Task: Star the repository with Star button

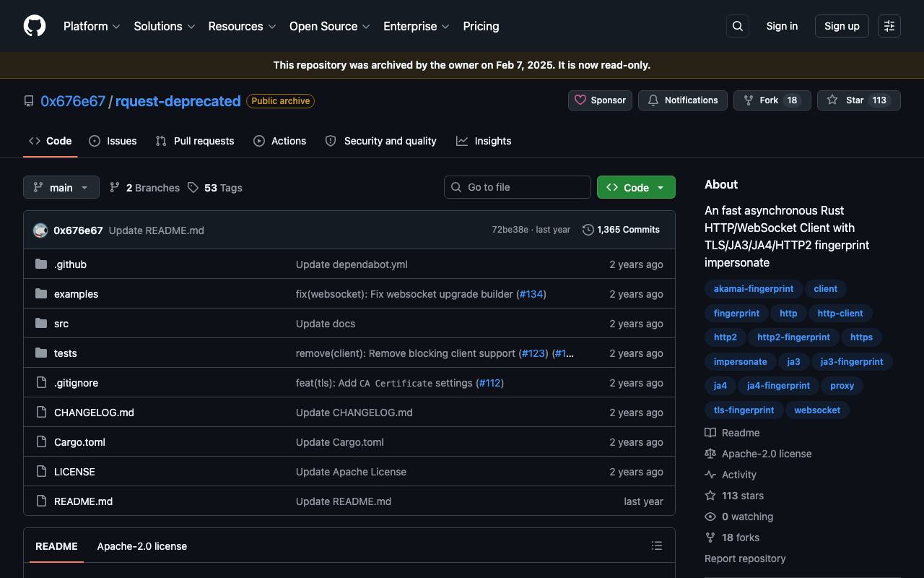Action: click(x=859, y=100)
